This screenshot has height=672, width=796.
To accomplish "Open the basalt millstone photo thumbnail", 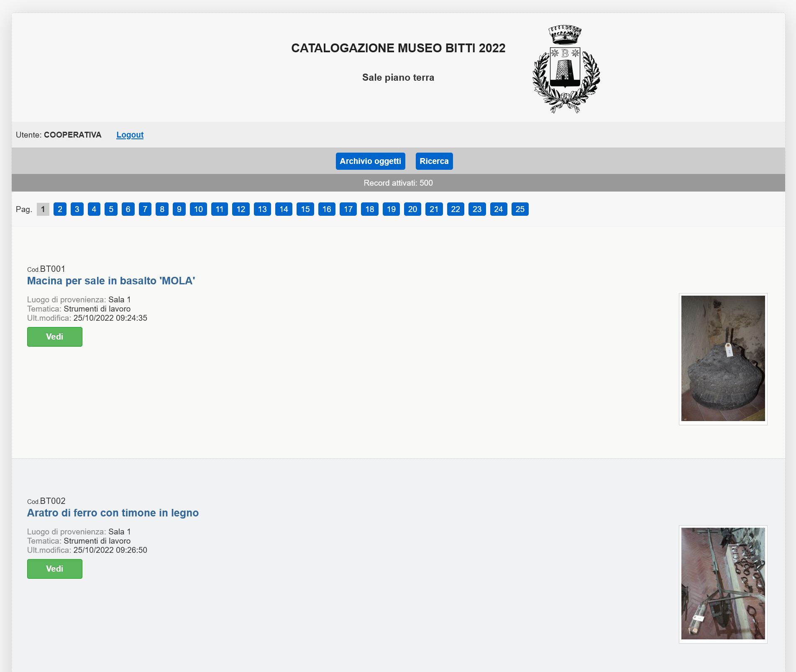I will [723, 359].
